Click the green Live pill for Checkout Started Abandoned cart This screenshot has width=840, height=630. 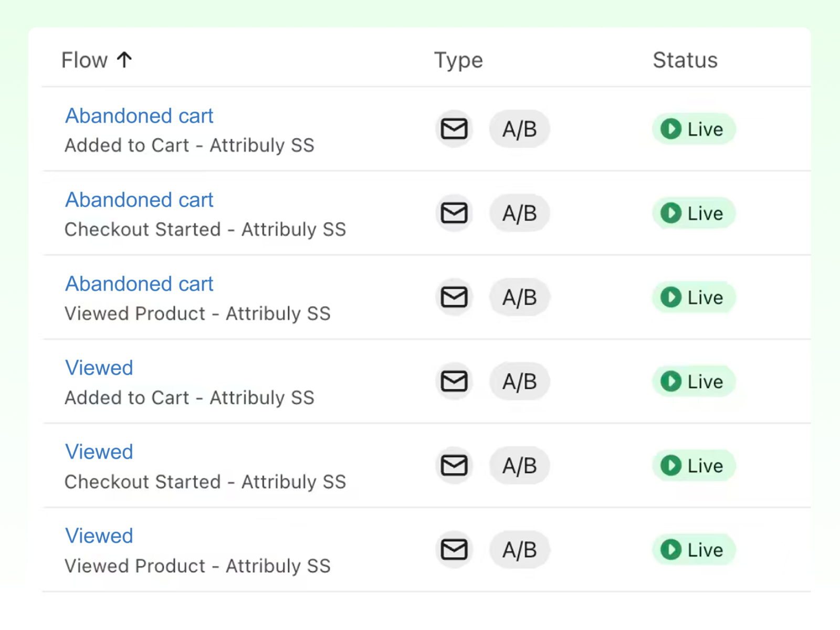693,213
